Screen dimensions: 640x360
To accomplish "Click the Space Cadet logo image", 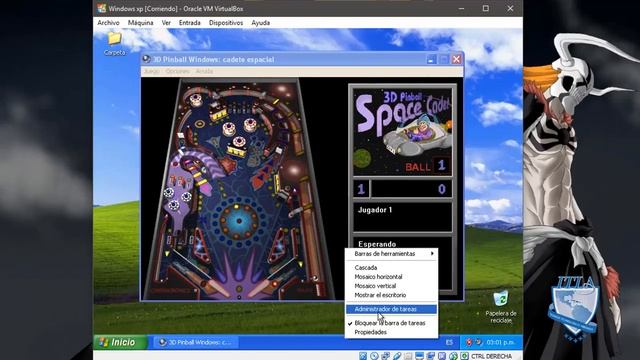I will click(x=402, y=131).
